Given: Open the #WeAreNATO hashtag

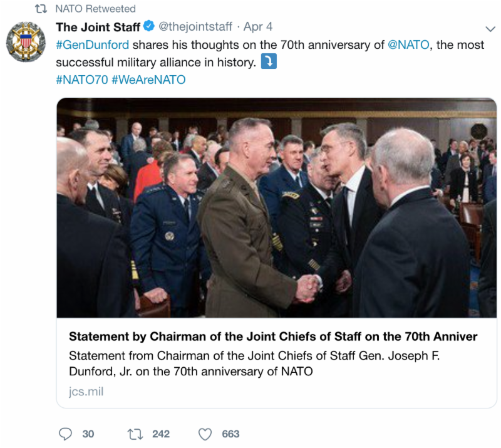Looking at the screenshot, I should [148, 80].
